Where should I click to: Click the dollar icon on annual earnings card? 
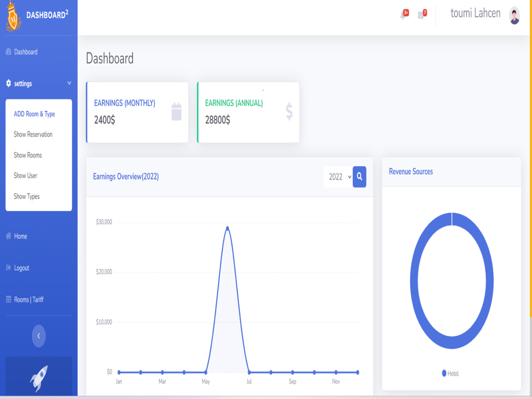[289, 111]
